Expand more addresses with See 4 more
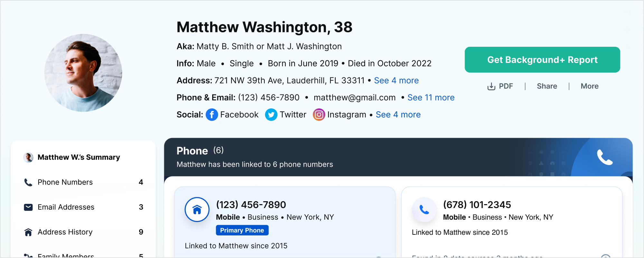 396,81
